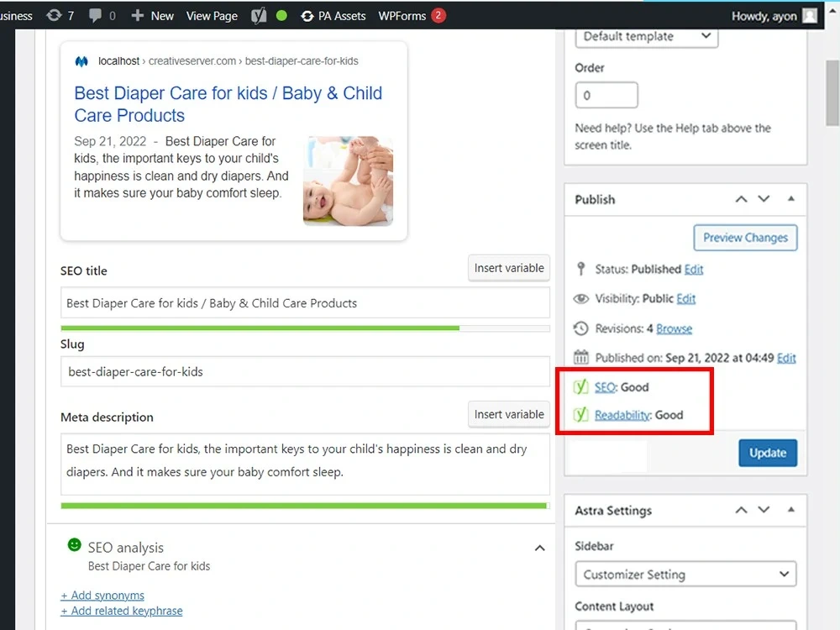This screenshot has height=630, width=840.
Task: Click the Published on calendar icon
Action: [580, 357]
